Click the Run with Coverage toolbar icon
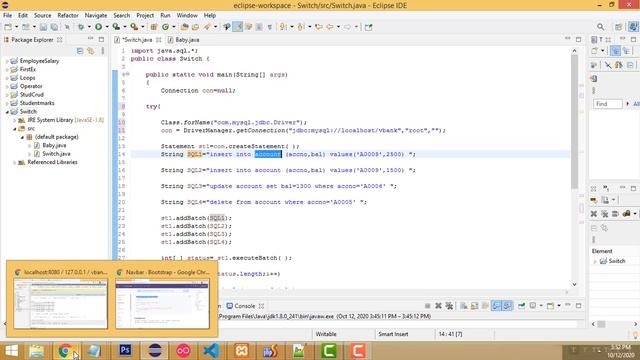 [116, 27]
